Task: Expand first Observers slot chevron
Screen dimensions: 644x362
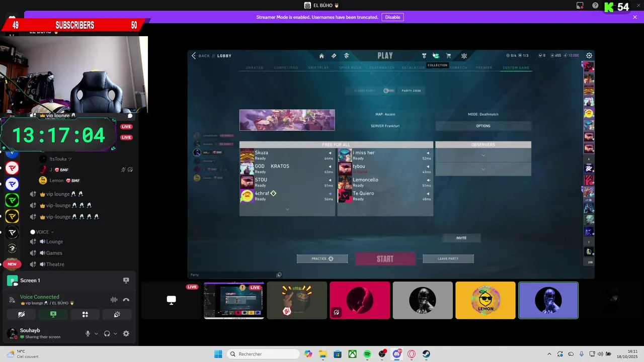Action: point(483,155)
